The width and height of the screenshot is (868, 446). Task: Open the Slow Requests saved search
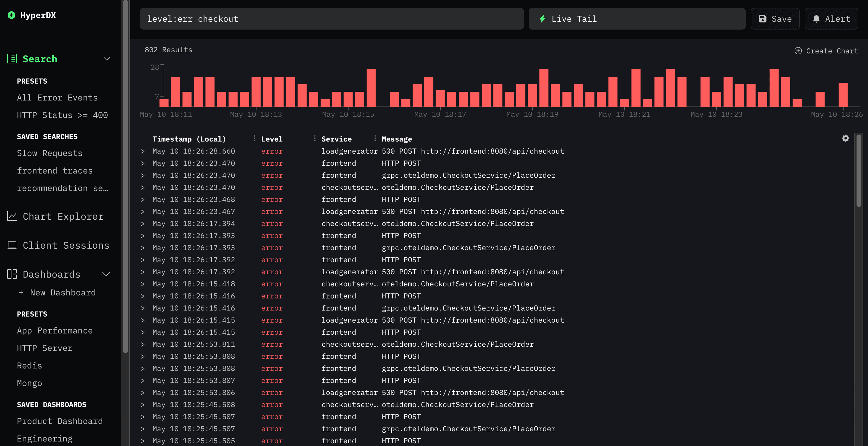tap(50, 153)
